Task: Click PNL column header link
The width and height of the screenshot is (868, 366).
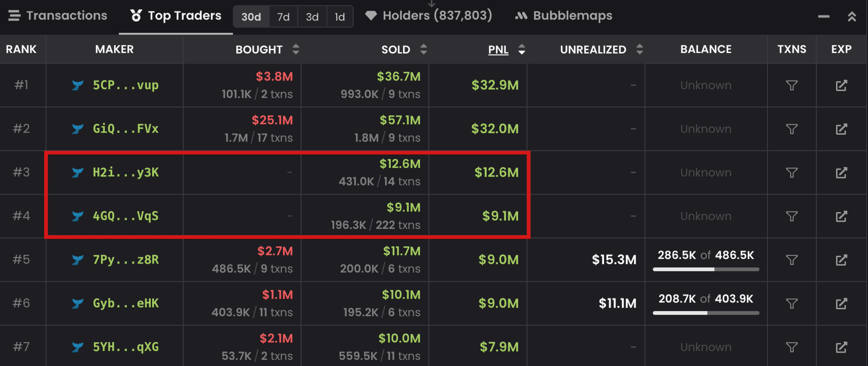Action: pyautogui.click(x=498, y=50)
